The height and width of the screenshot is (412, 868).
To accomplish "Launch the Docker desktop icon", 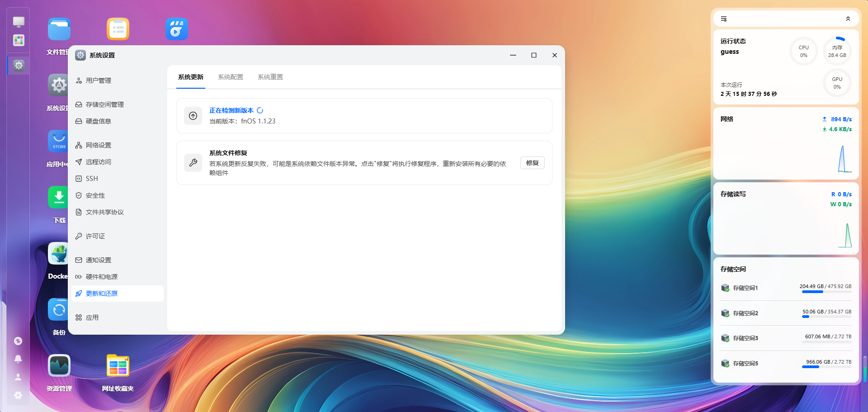I will pos(58,253).
